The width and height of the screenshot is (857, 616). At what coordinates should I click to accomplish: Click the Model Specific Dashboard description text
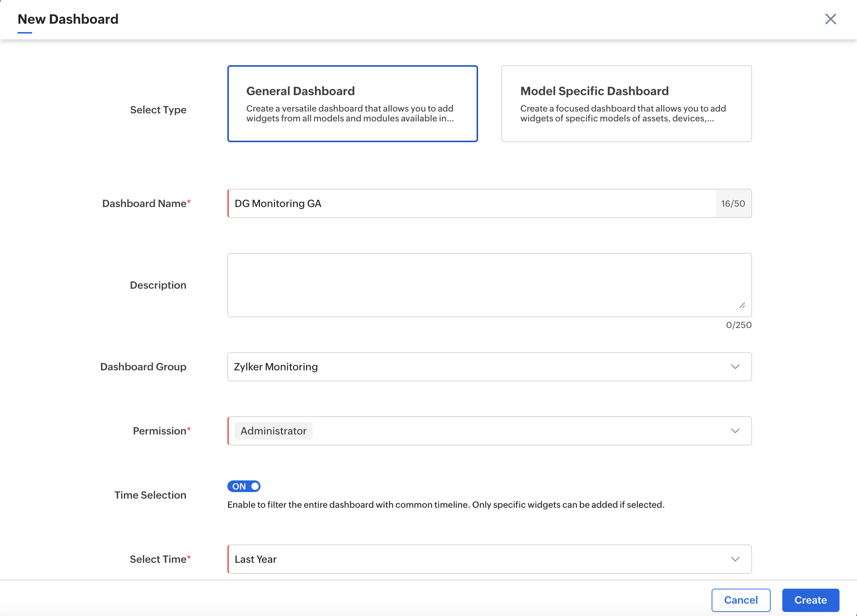[x=623, y=113]
